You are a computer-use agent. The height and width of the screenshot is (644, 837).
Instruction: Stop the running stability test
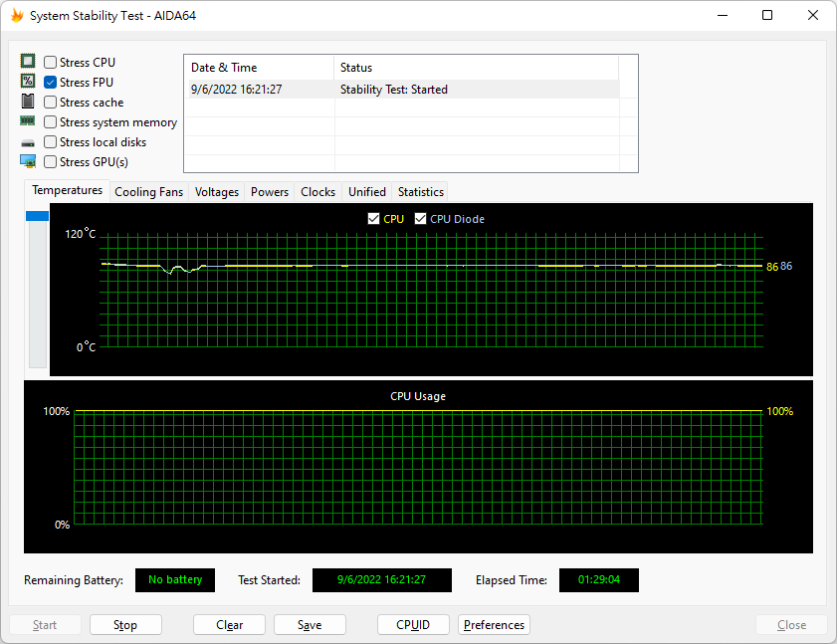[125, 625]
